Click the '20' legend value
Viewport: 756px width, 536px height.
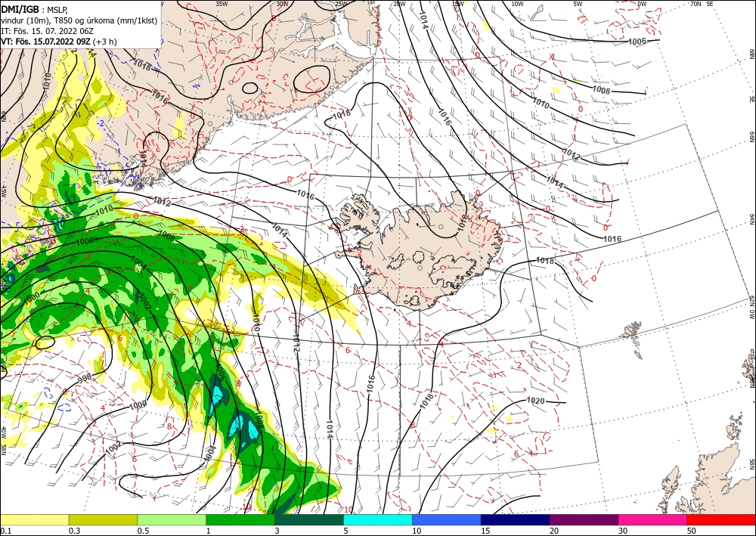pyautogui.click(x=554, y=531)
